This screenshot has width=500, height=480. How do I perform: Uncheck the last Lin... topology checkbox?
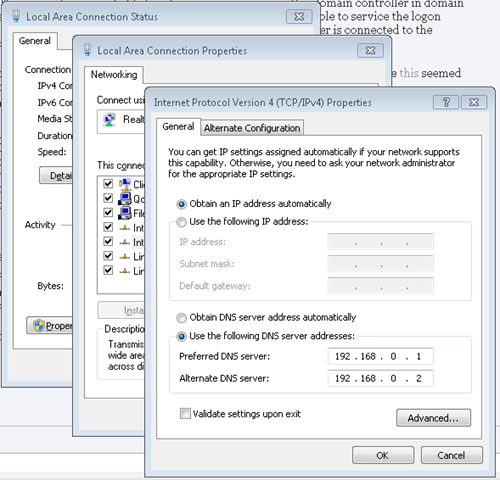point(108,270)
